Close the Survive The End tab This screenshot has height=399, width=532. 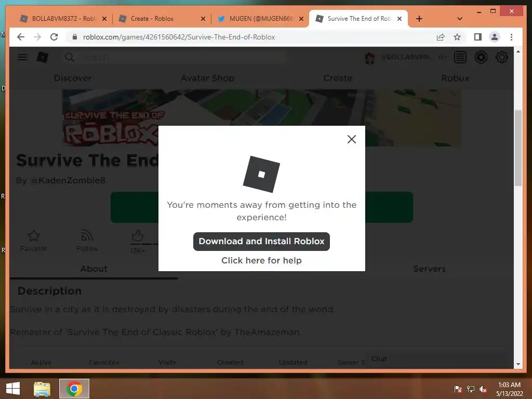[x=400, y=19]
